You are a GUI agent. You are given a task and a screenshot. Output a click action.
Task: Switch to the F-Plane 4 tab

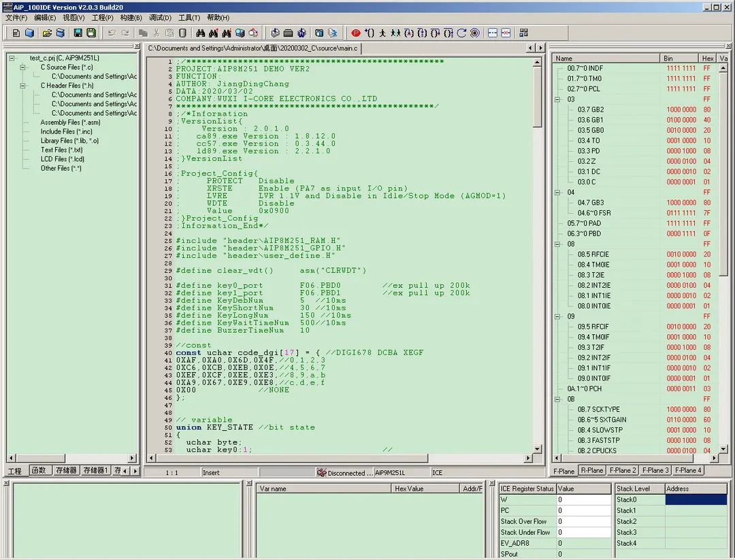click(688, 470)
